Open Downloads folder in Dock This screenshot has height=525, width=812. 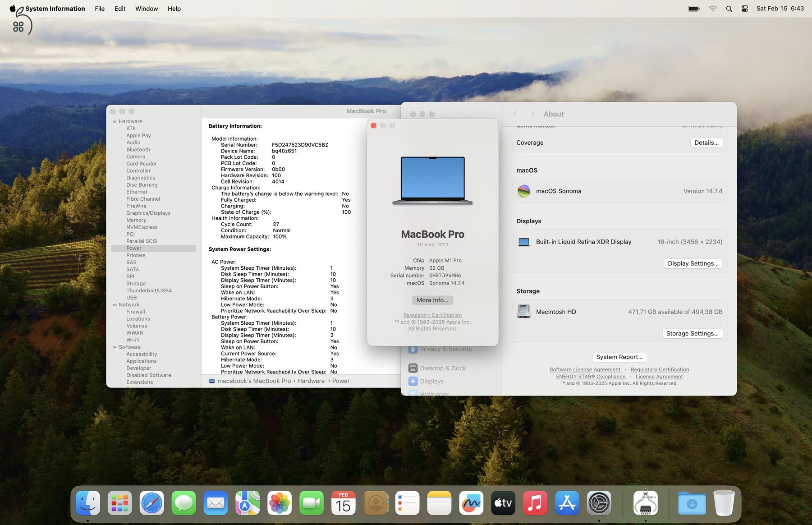(692, 503)
